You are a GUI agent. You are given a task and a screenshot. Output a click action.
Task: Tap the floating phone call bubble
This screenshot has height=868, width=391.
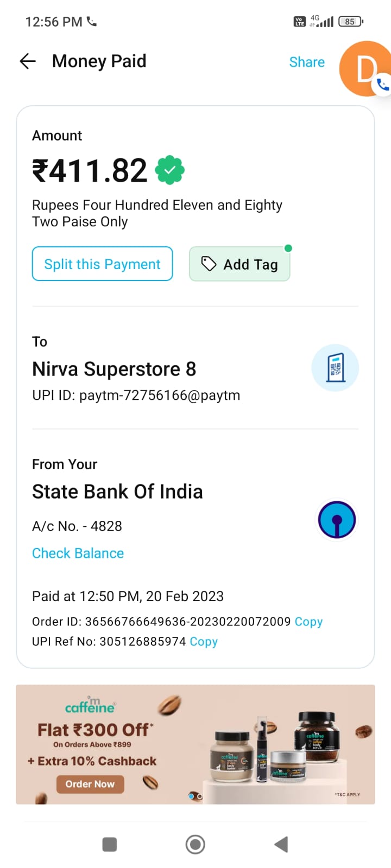[383, 85]
